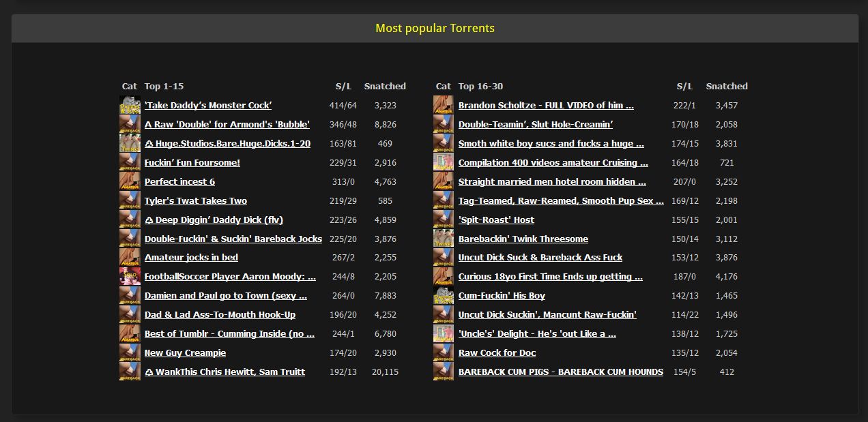The height and width of the screenshot is (422, 868).
Task: Click category icon next to Huge.Studios torrent
Action: [130, 144]
